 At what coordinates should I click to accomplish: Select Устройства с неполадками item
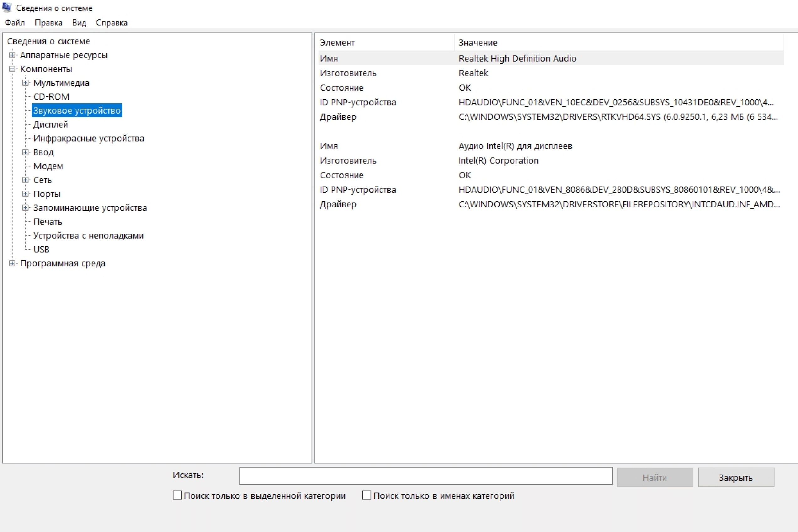coord(88,236)
